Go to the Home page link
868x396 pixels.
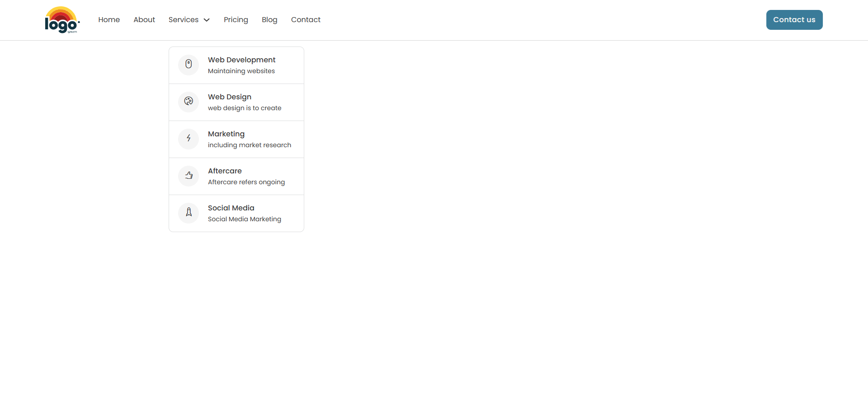click(x=109, y=20)
